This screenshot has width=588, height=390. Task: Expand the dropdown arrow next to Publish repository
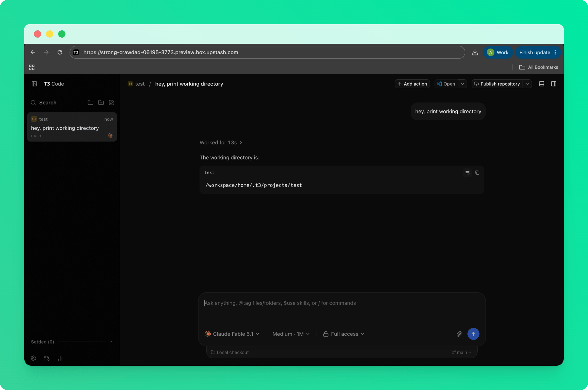tap(527, 84)
